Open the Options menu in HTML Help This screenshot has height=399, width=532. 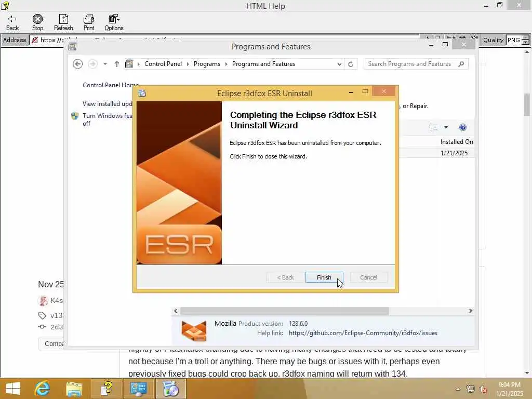[114, 22]
